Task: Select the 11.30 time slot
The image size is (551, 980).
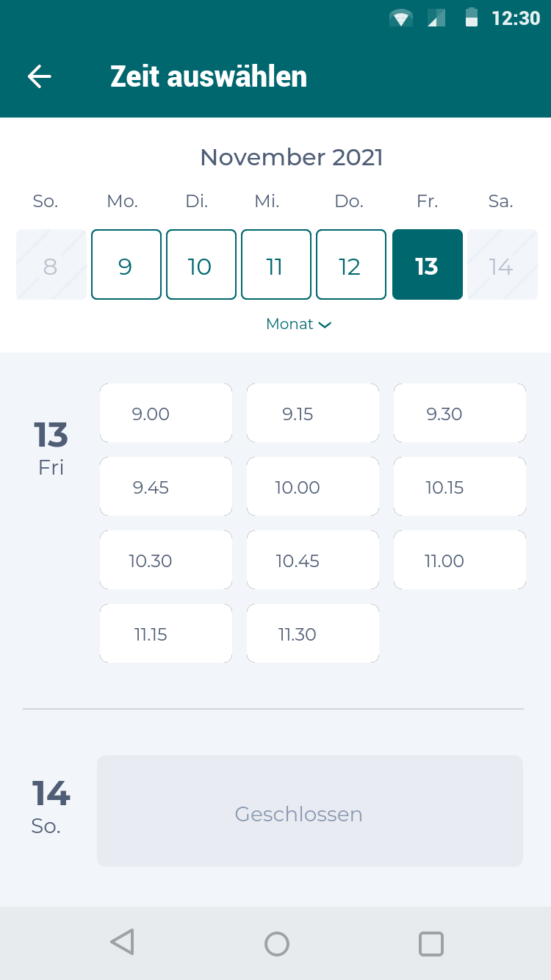Action: (313, 633)
